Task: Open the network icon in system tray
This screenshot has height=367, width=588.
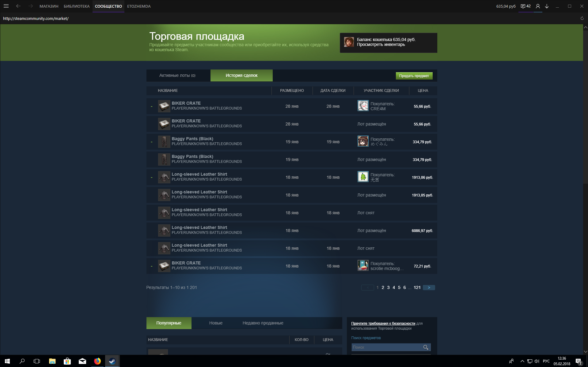Action: pos(529,361)
